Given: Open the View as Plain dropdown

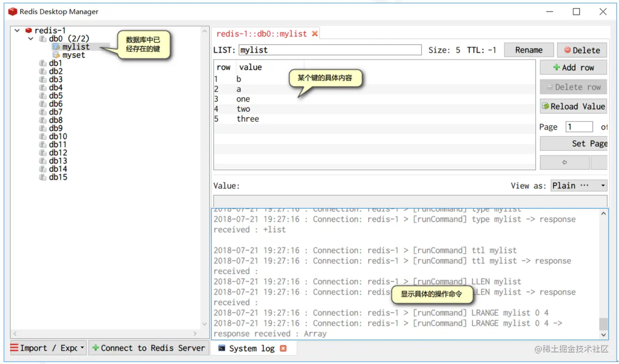Looking at the screenshot, I should tap(579, 186).
